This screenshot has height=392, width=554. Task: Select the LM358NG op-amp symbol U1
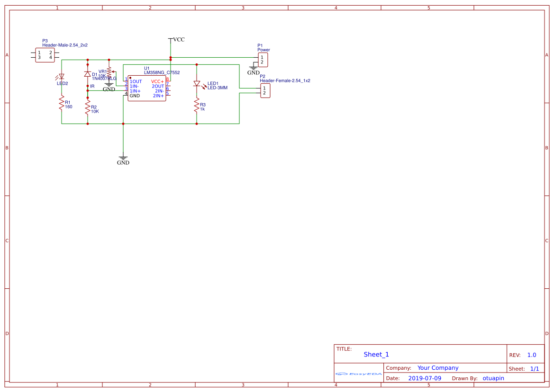point(147,89)
